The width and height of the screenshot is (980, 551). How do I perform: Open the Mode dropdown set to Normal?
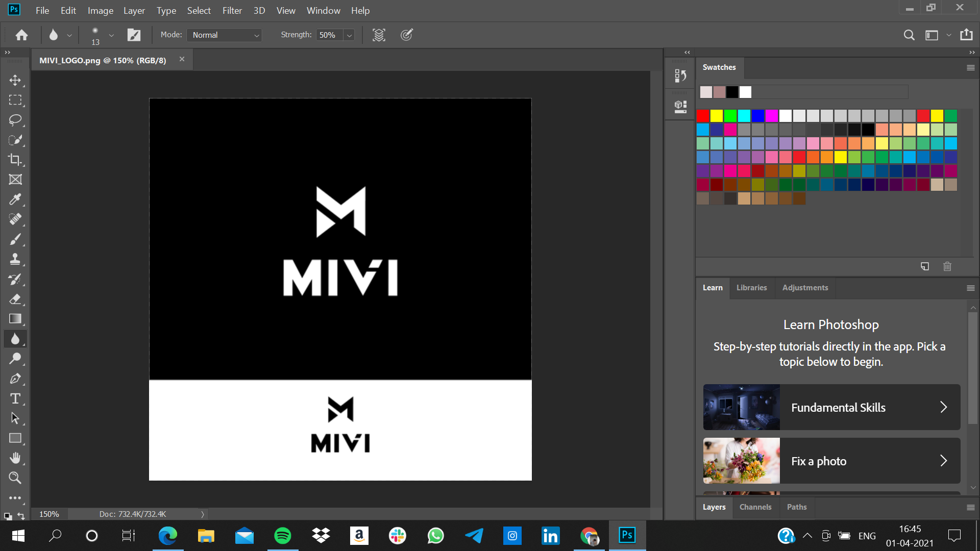[x=225, y=35]
